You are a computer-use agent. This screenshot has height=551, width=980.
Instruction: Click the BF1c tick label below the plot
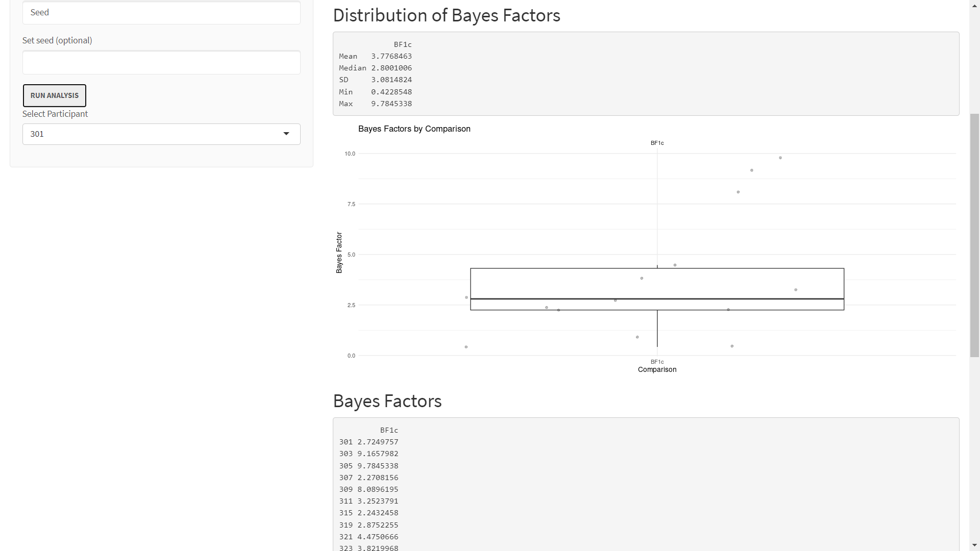657,362
